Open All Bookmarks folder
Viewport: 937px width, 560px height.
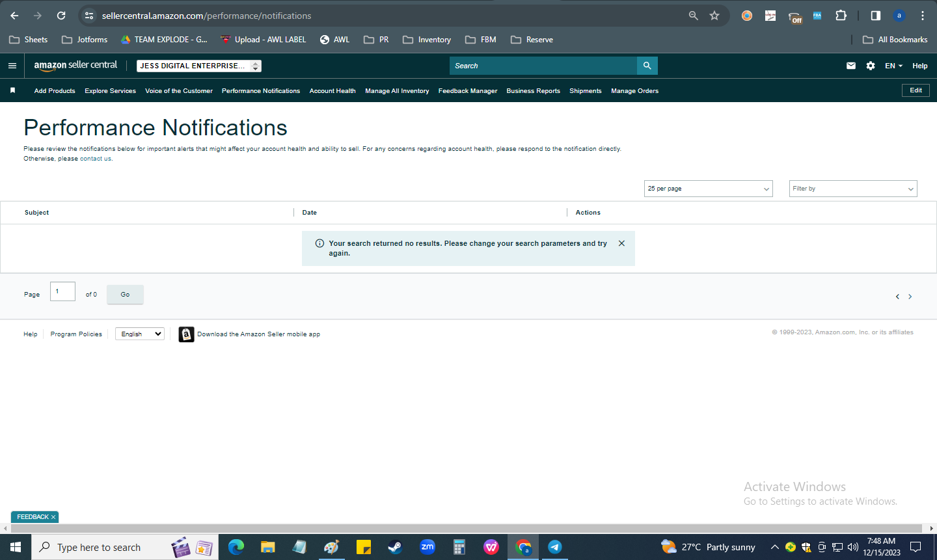[895, 40]
